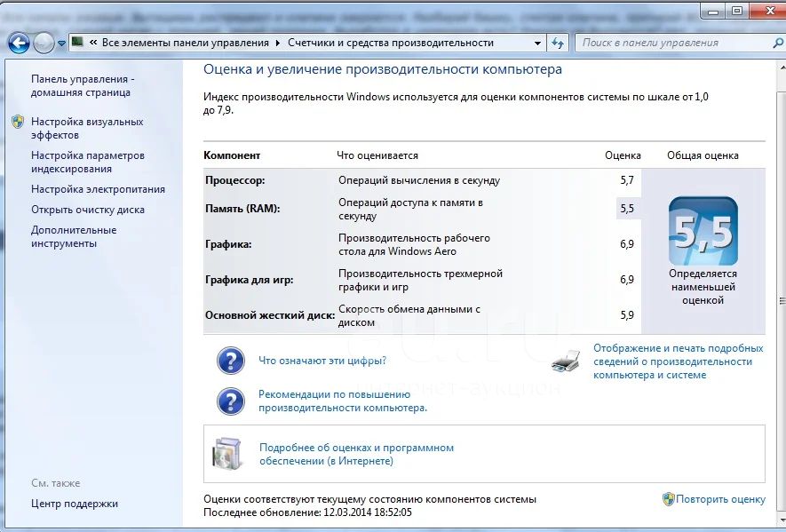Select the 'Графика:' component label
The width and height of the screenshot is (786, 532).
click(x=228, y=244)
